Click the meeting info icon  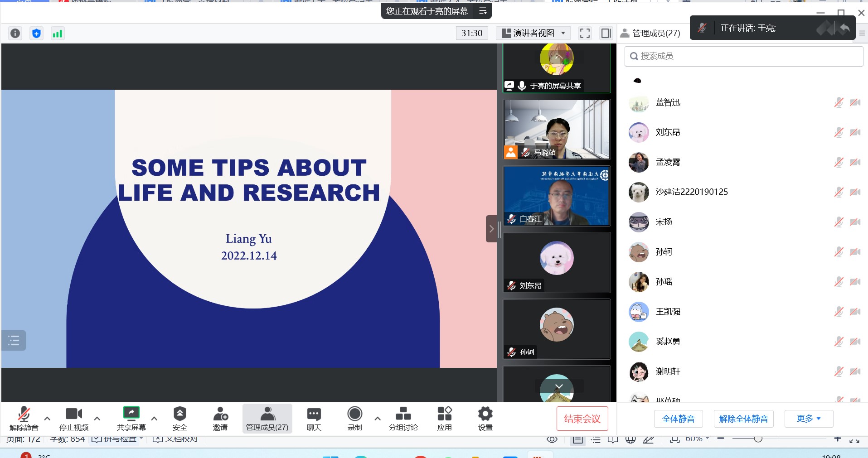15,33
